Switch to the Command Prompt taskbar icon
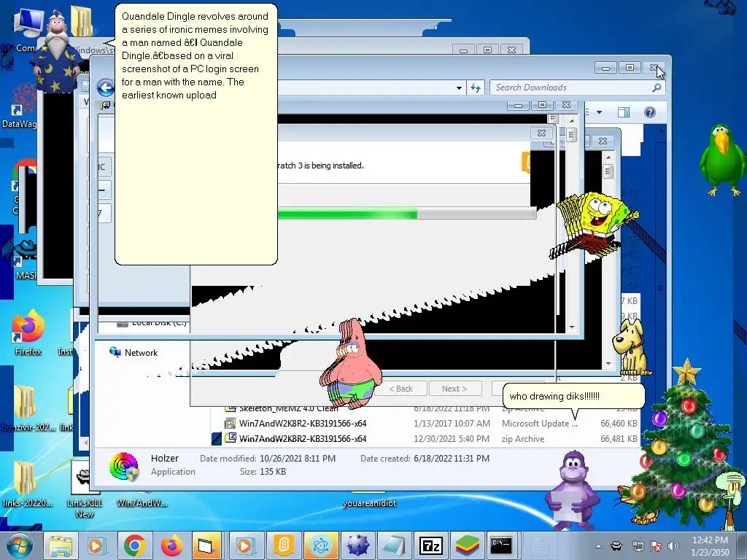 (501, 545)
